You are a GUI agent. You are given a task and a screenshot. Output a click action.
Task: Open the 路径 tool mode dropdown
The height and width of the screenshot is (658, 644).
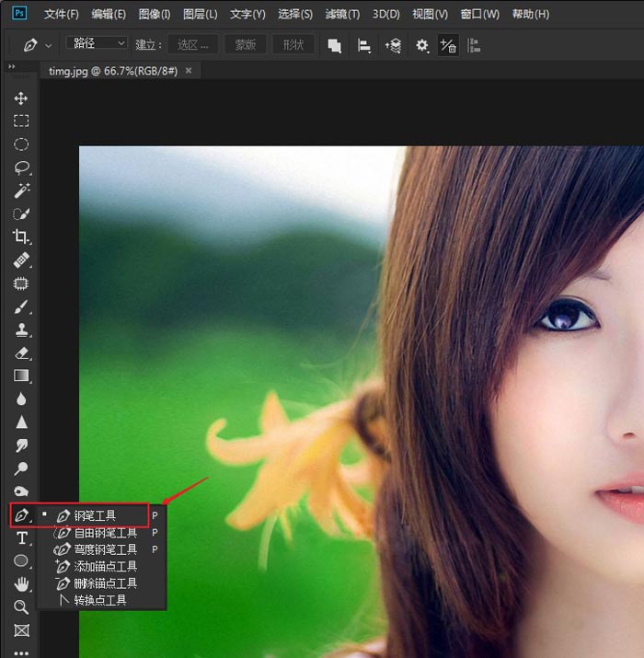pos(97,43)
